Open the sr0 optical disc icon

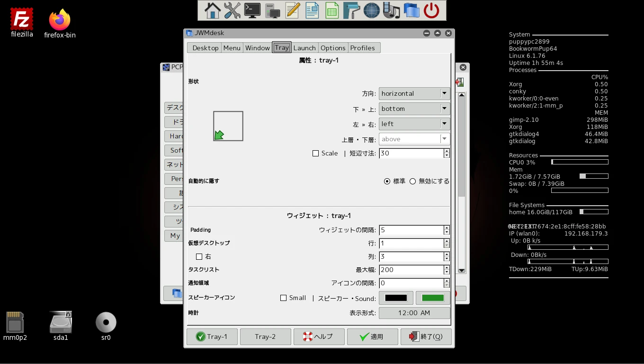(x=106, y=323)
